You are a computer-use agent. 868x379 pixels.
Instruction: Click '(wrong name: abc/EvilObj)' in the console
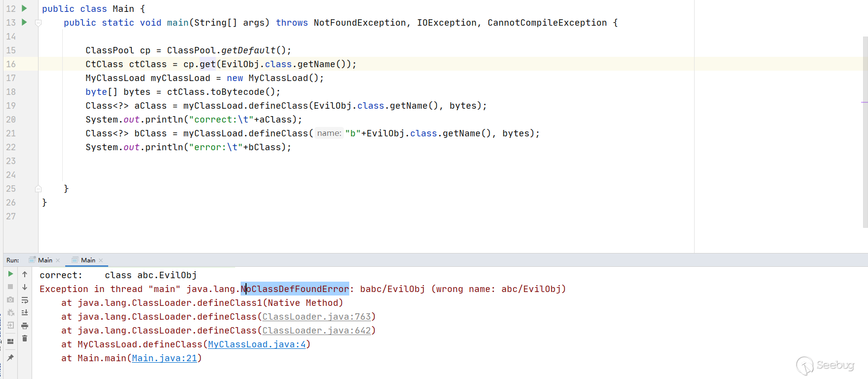tap(498, 289)
